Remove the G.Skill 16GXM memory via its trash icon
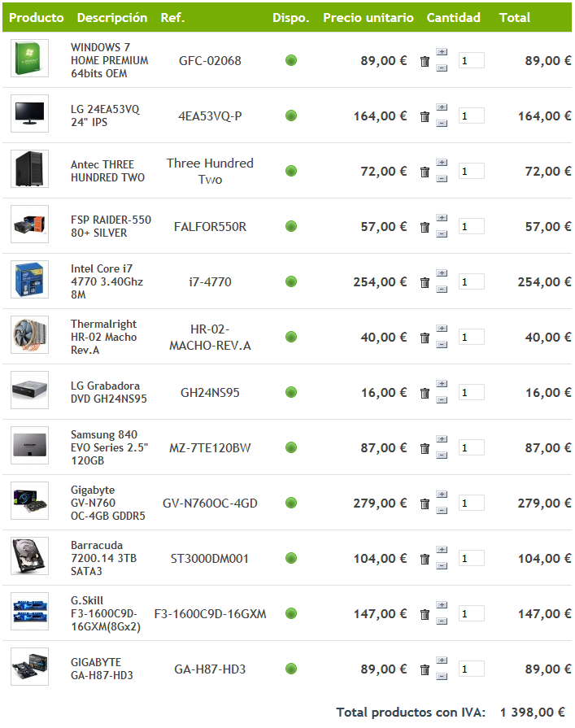The image size is (575, 728). coord(425,614)
